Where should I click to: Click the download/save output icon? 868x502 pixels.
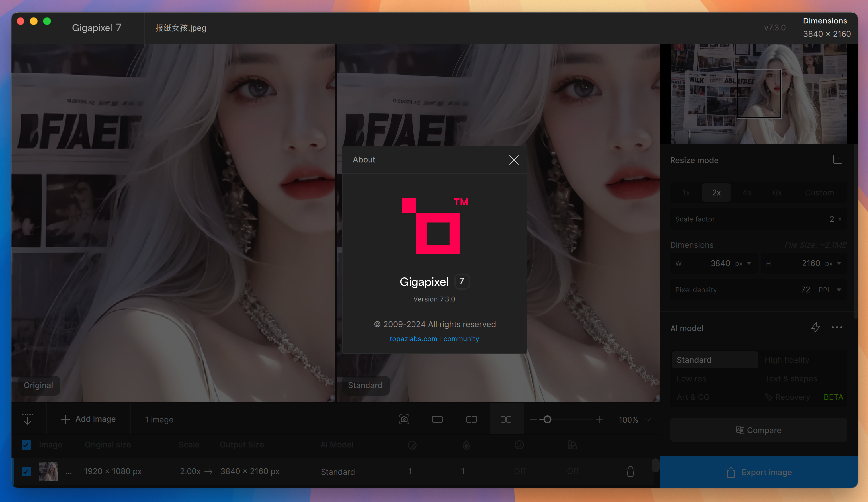(28, 419)
